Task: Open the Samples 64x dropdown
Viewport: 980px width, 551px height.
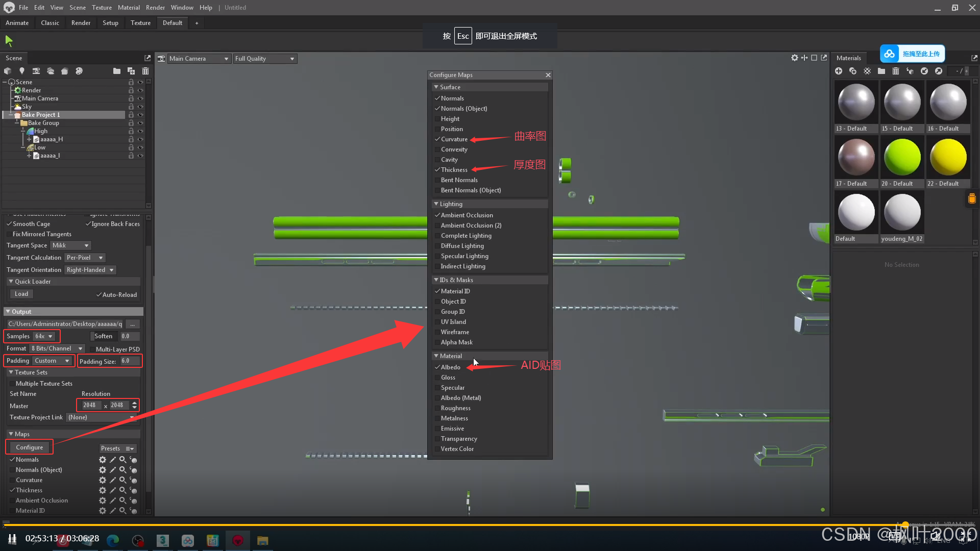Action: pos(44,336)
